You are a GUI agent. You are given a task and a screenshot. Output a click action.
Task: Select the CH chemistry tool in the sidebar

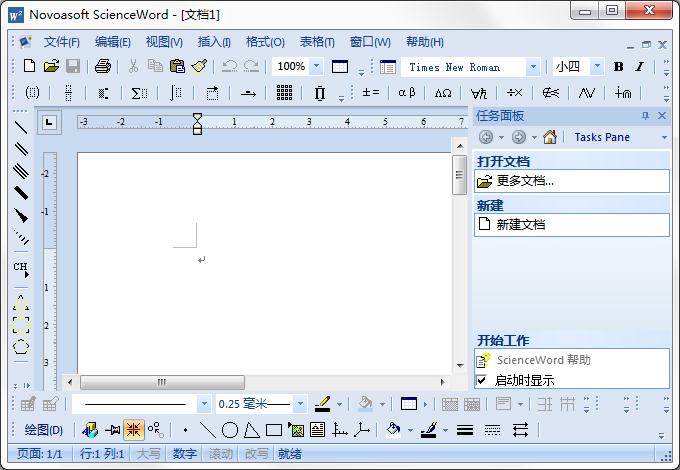tap(21, 269)
